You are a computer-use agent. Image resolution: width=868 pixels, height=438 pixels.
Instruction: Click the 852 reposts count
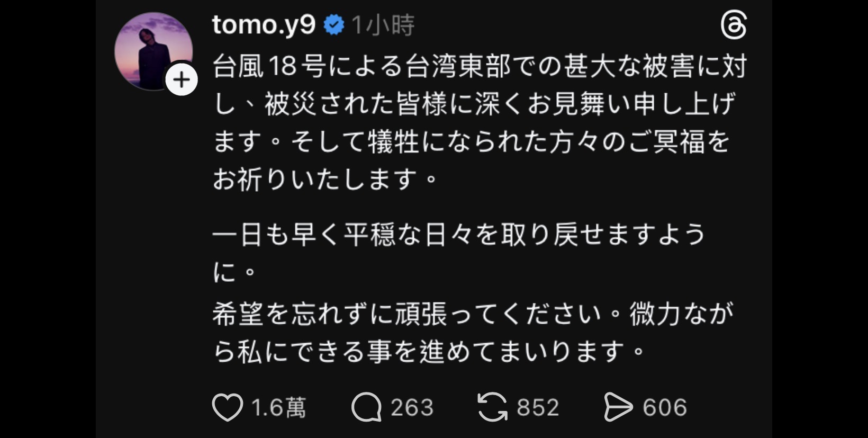(x=538, y=407)
